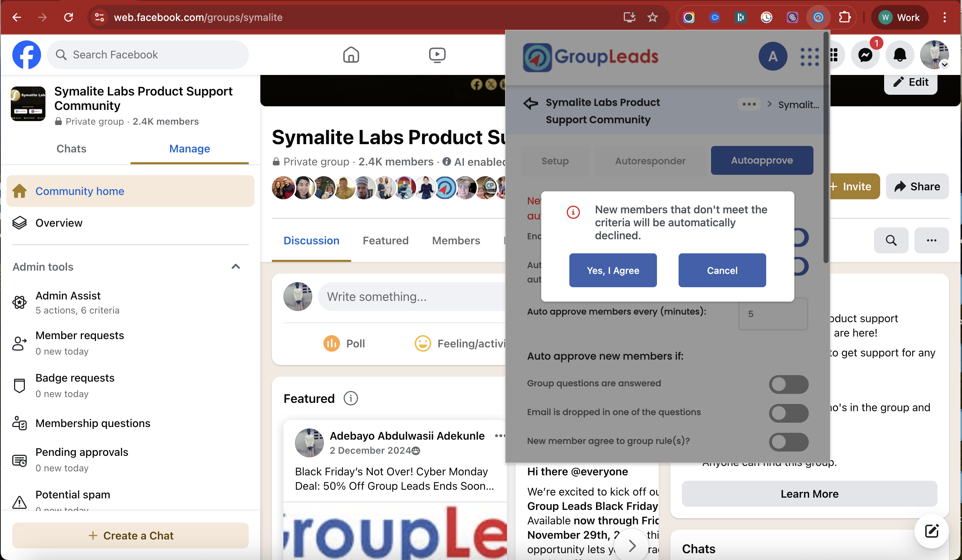This screenshot has height=560, width=962.
Task: Click the Facebook logo
Action: click(x=26, y=54)
